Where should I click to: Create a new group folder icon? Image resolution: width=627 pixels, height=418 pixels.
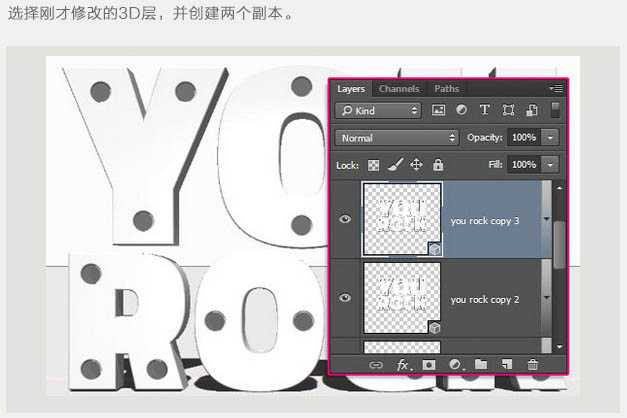point(481,366)
